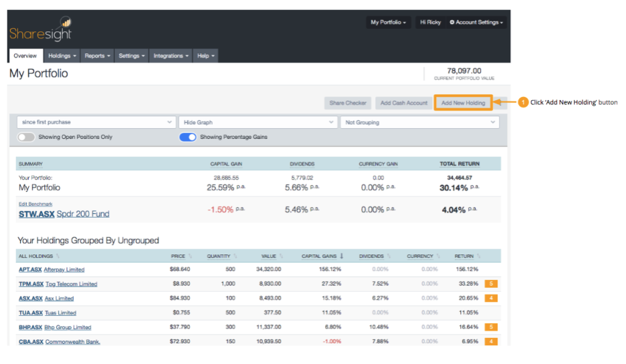Open Commonwealth Bank link
Screen dimensions: 626x364
(x=73, y=342)
